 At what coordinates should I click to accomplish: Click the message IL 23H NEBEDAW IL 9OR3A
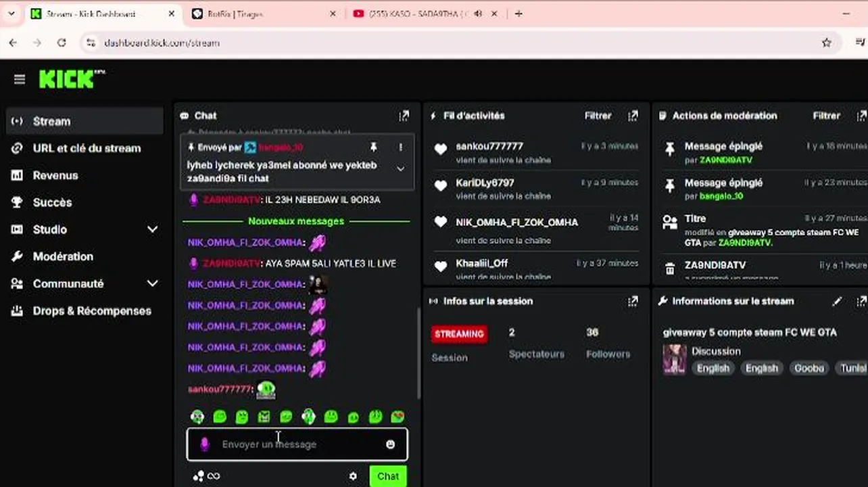click(x=322, y=200)
